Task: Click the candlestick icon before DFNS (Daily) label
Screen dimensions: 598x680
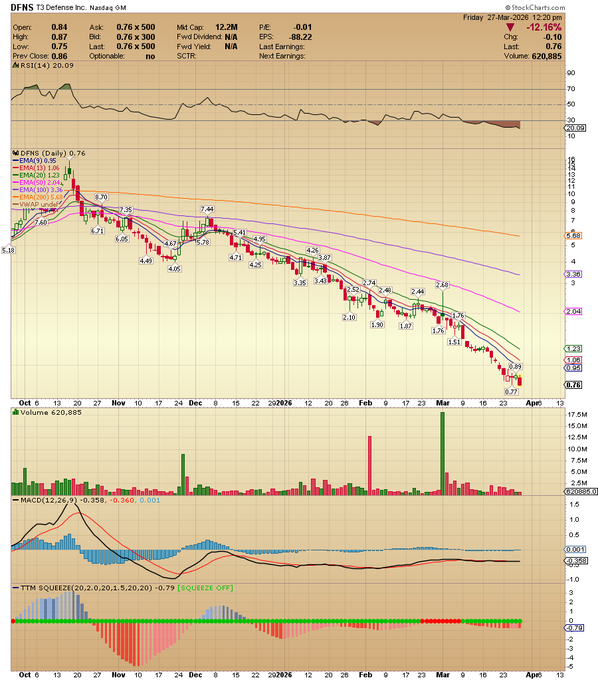Action: (16, 153)
